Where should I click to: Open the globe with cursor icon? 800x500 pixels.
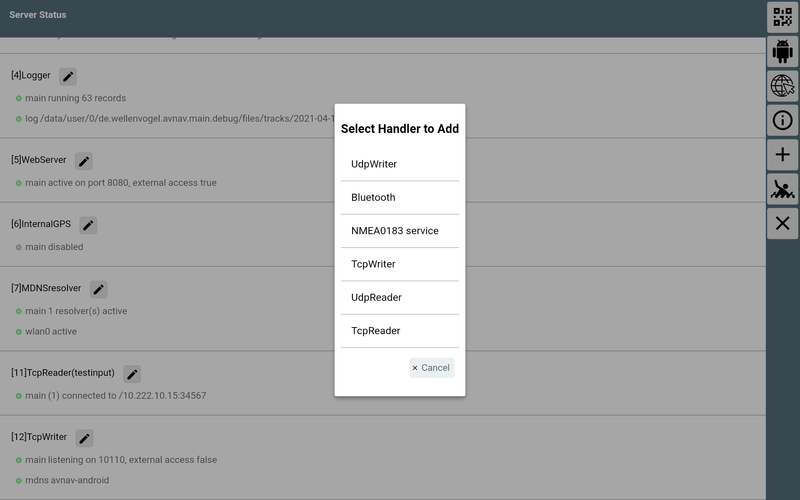[x=782, y=86]
